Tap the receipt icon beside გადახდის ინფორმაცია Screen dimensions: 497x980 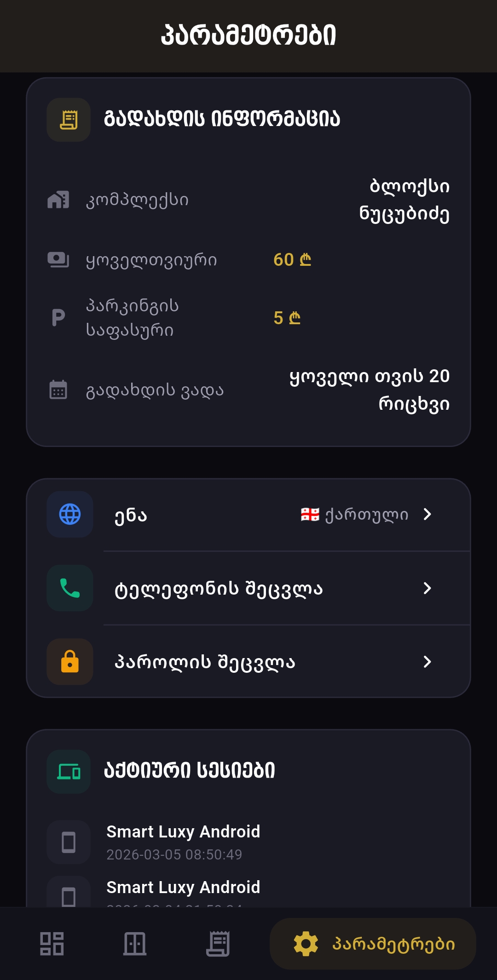point(69,120)
